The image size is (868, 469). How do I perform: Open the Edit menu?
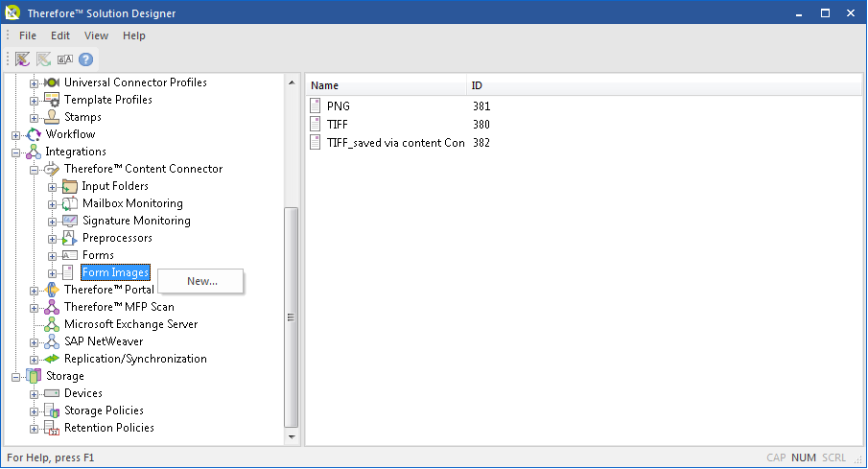[x=60, y=35]
